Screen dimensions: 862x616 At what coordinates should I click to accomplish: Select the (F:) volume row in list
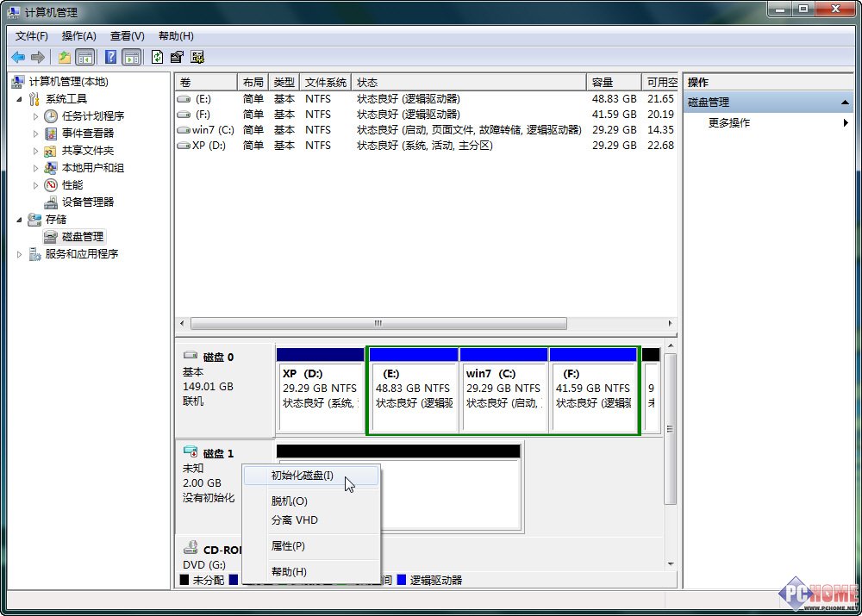pos(426,115)
